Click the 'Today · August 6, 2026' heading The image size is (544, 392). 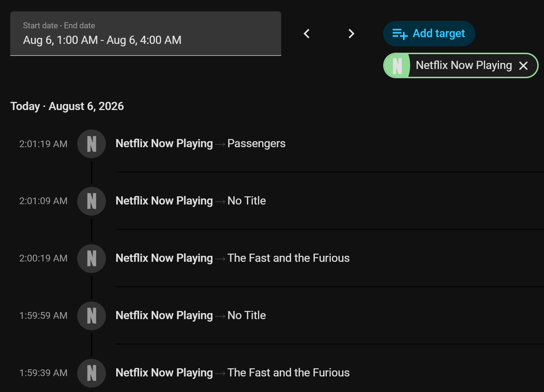(67, 106)
